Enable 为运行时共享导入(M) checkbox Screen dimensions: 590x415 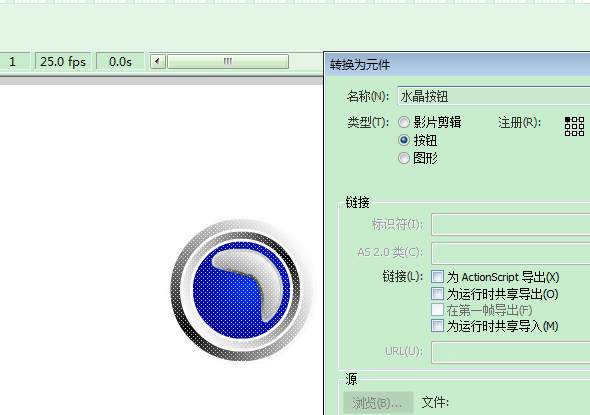click(437, 325)
